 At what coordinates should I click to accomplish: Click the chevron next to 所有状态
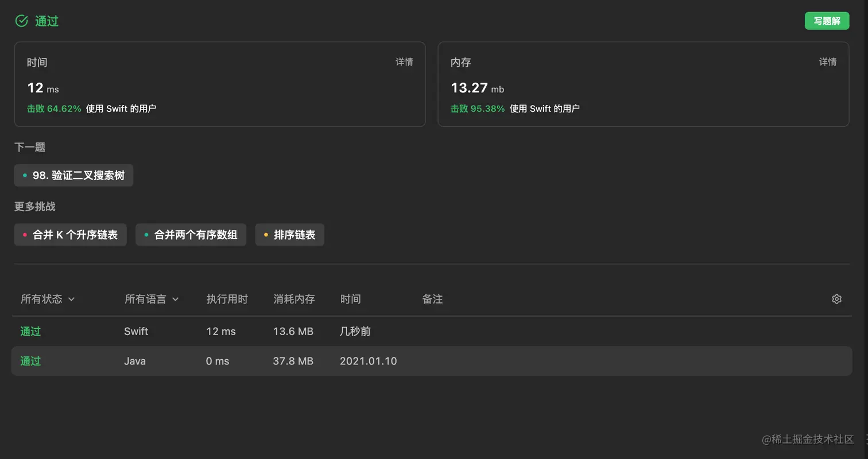click(x=71, y=299)
